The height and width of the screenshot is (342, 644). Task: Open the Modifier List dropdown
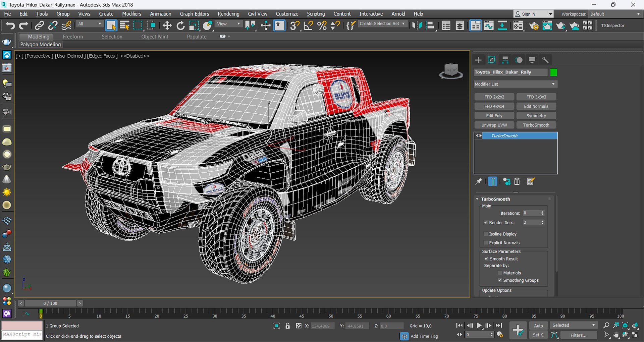[515, 84]
